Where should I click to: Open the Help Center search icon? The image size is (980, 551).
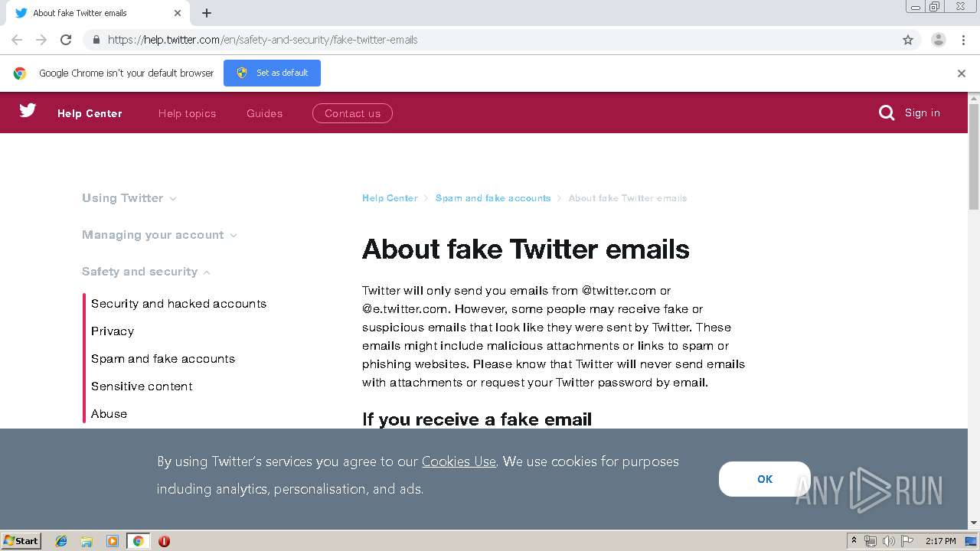(887, 113)
